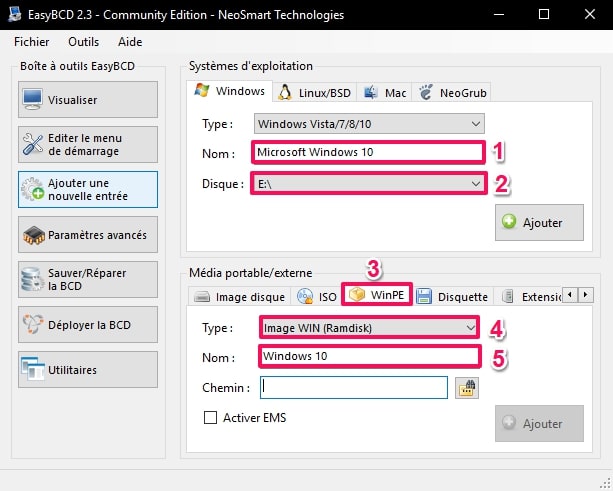The width and height of the screenshot is (613, 491).
Task: Click the window resize grip corner
Action: tap(606, 484)
